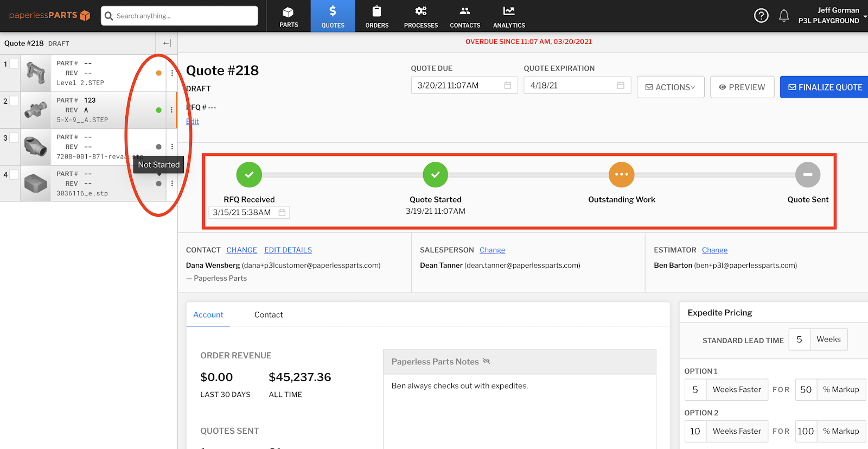Image resolution: width=868 pixels, height=449 pixels.
Task: Open the Contacts section
Action: click(x=465, y=16)
